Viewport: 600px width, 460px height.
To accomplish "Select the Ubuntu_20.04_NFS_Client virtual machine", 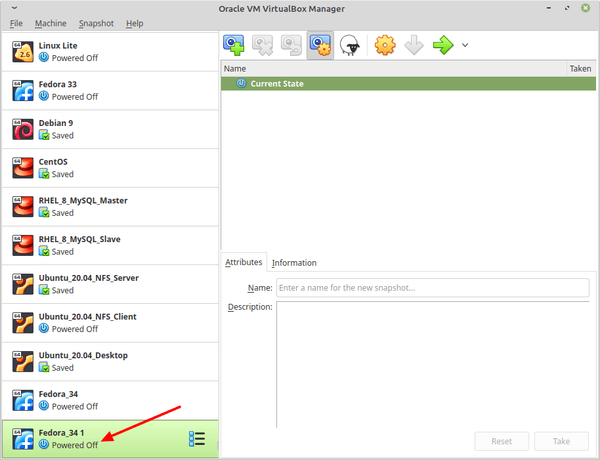I will point(110,323).
